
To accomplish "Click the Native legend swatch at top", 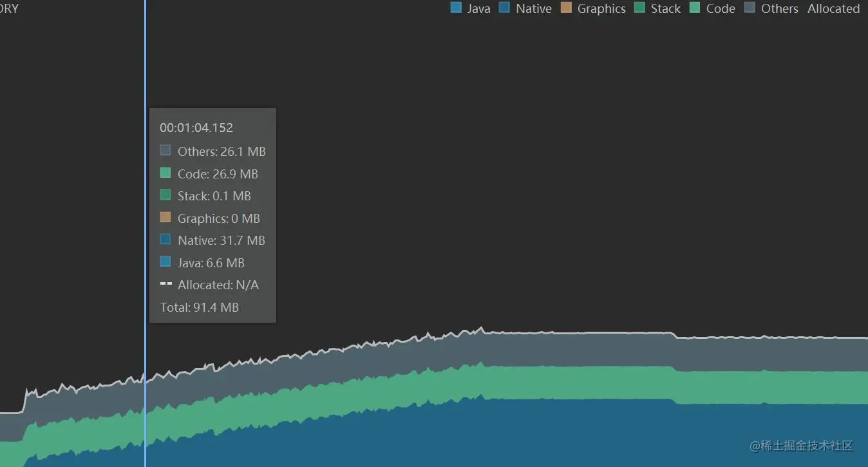I will coord(504,8).
